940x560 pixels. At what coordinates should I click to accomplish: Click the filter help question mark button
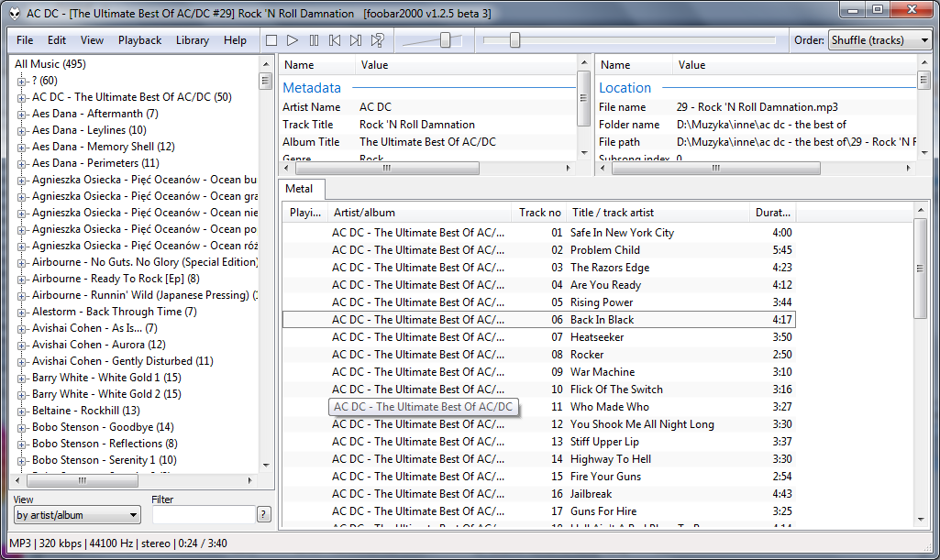pos(264,514)
